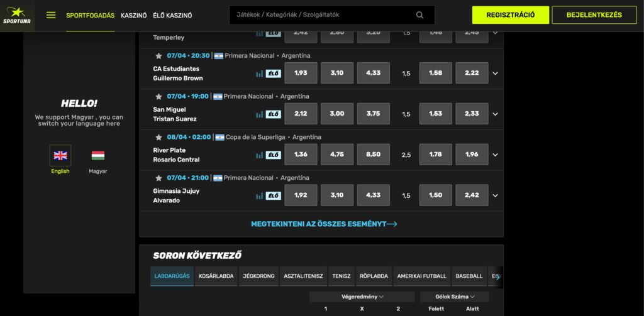
Task: Open the hamburger menu icon
Action: [x=51, y=15]
